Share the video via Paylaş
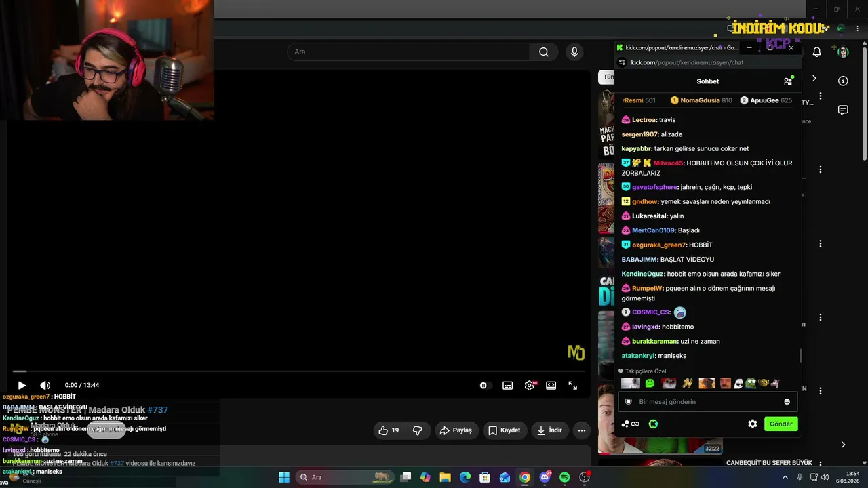868x488 pixels. (x=456, y=430)
